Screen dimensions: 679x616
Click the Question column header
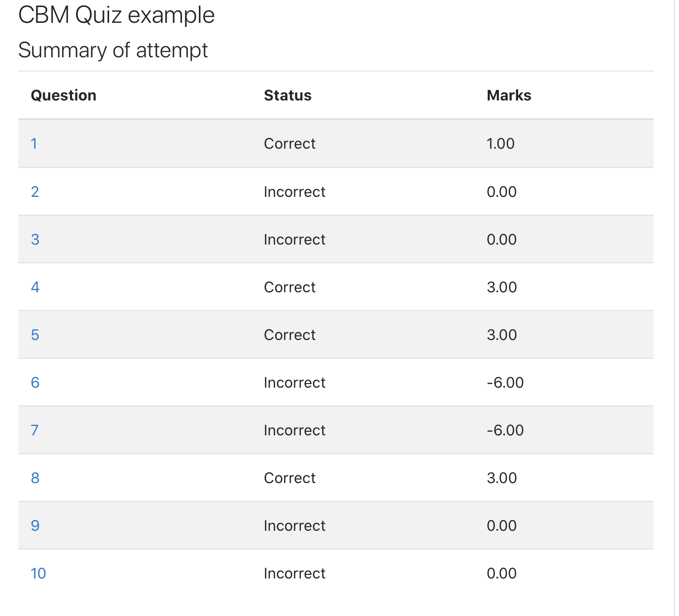[x=63, y=95]
